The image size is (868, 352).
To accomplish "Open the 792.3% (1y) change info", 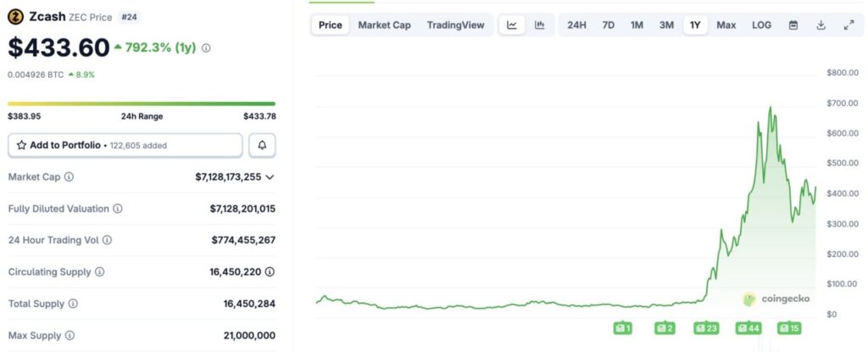I will coord(206,48).
